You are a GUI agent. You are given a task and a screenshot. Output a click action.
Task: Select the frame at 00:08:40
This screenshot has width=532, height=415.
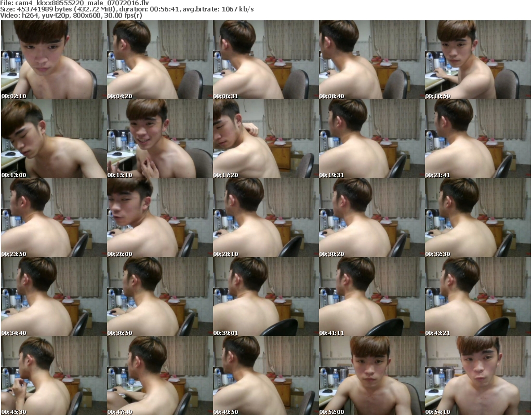[371, 60]
